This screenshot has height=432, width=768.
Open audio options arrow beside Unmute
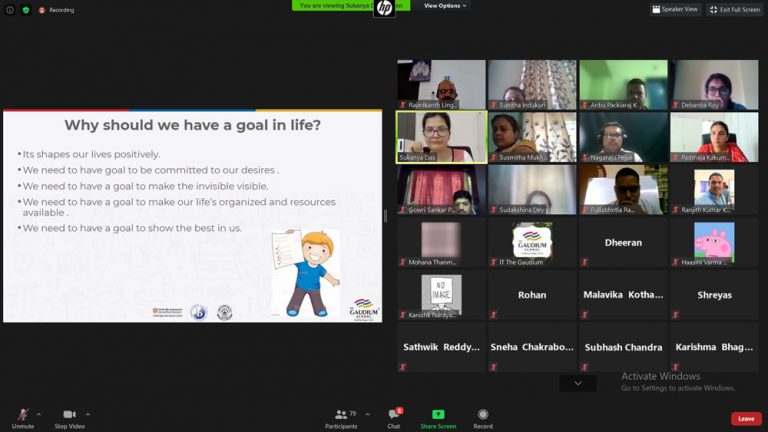click(39, 413)
